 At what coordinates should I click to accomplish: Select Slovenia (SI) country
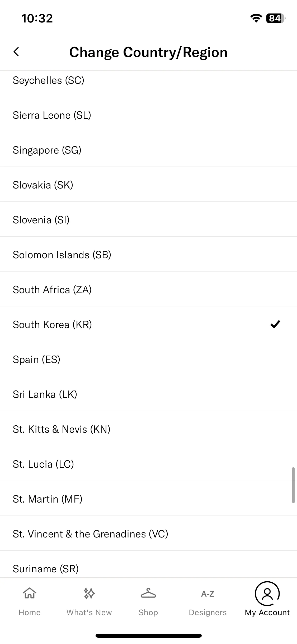point(148,219)
